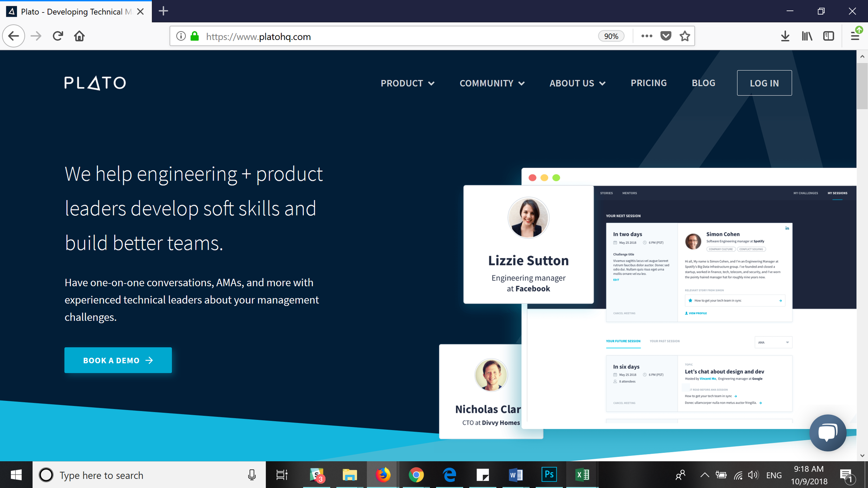Open page actions three-dot menu
This screenshot has height=488, width=868.
(646, 36)
